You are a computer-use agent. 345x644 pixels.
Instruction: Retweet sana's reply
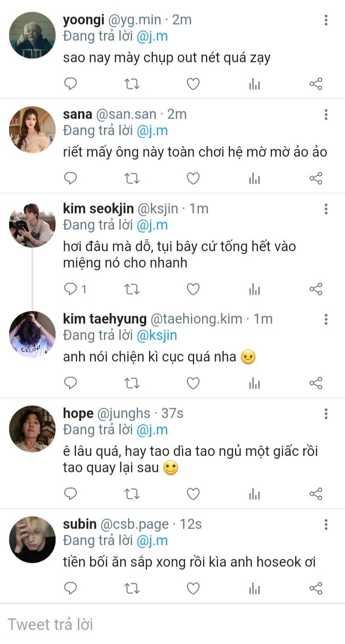point(132,179)
